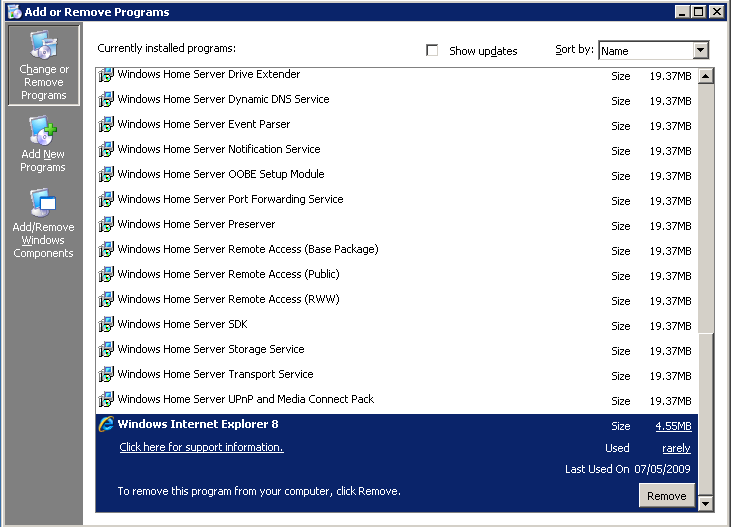Image resolution: width=731 pixels, height=527 pixels.
Task: Click the vertical scrollbar thumb
Action: [706, 414]
